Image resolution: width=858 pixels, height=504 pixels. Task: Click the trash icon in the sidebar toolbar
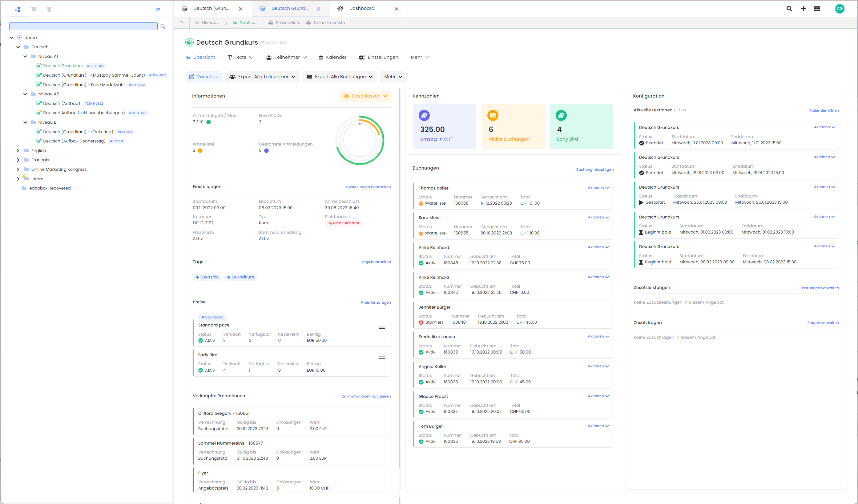(x=49, y=9)
